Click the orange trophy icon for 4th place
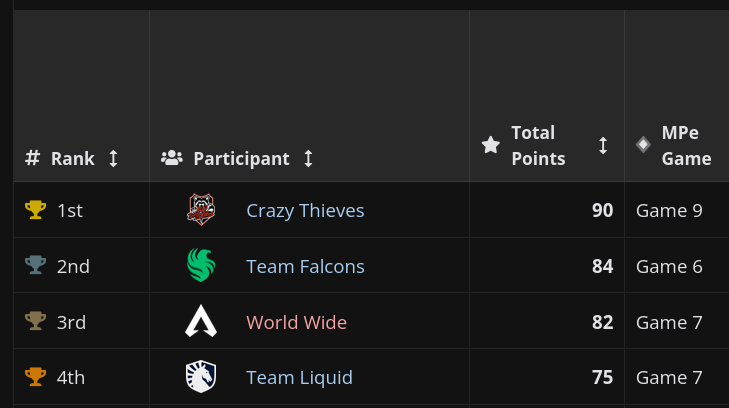Screen dimensions: 729x408 pyautogui.click(x=35, y=377)
